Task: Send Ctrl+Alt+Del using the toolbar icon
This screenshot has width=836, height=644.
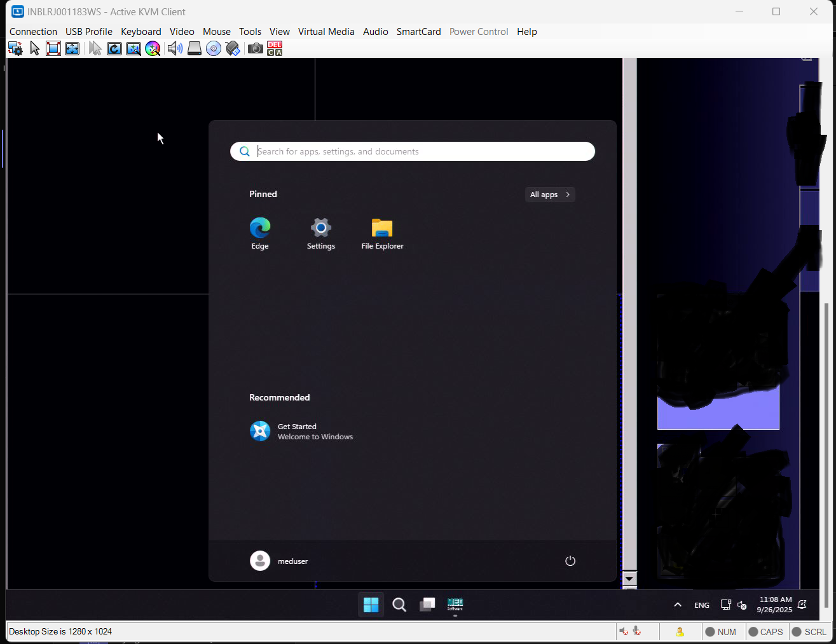Action: [274, 48]
